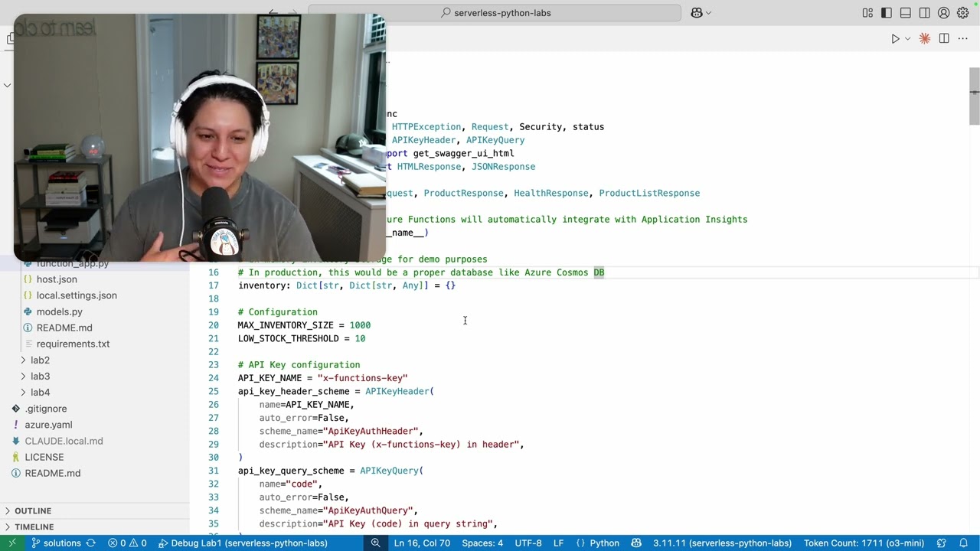Open root README.md file
Screen dimensions: 980x551
(x=52, y=473)
